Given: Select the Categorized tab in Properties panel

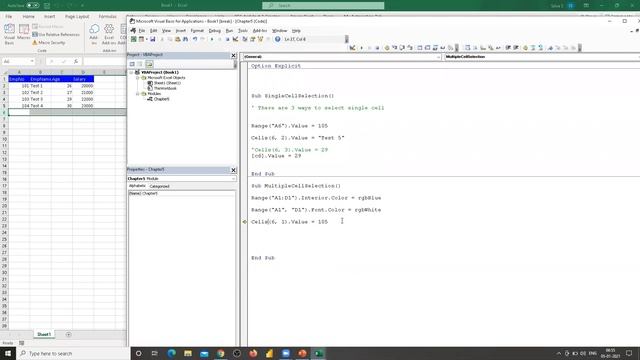Looking at the screenshot, I should pos(160,186).
